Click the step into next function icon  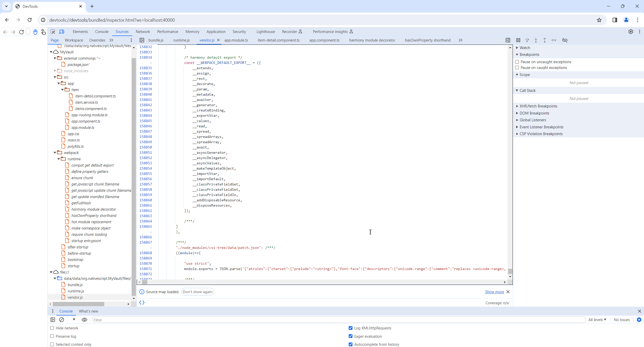pyautogui.click(x=536, y=40)
